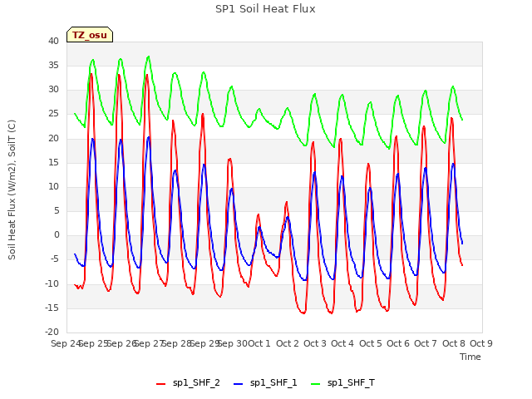Click the y-axis tick label -20
Image resolution: width=532 pixels, height=399 pixels.
(x=52, y=332)
